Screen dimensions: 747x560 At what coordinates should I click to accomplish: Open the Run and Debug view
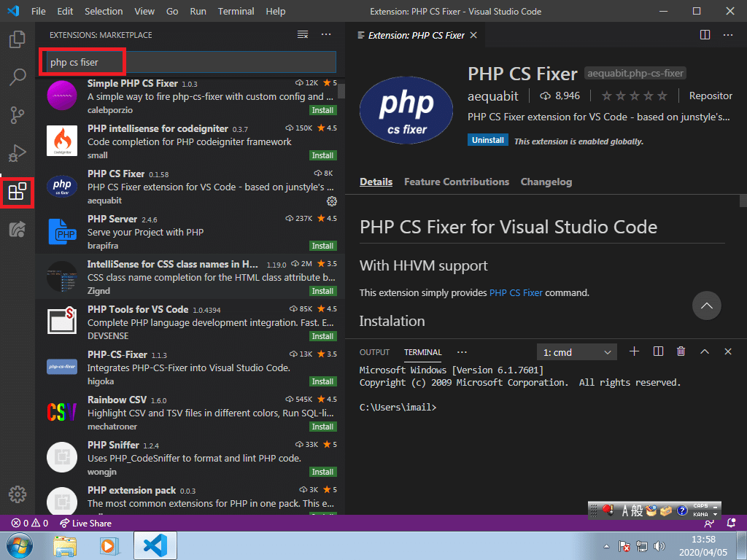coord(18,153)
